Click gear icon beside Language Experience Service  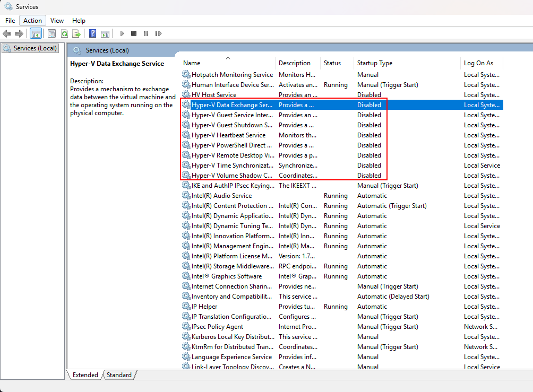(186, 356)
